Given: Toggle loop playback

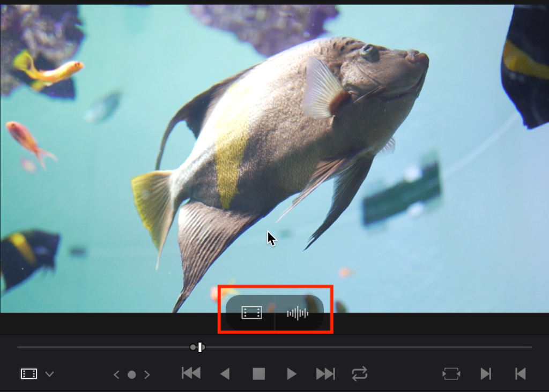Looking at the screenshot, I should coord(360,373).
